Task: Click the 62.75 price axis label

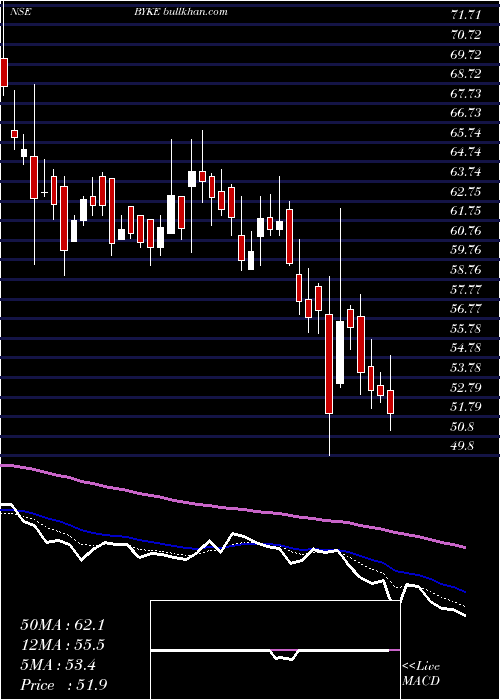Action: pyautogui.click(x=466, y=192)
